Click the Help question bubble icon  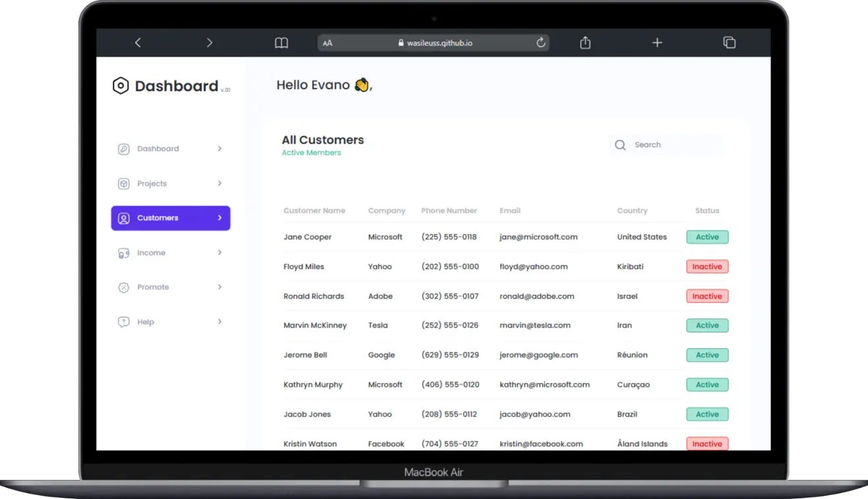point(124,322)
